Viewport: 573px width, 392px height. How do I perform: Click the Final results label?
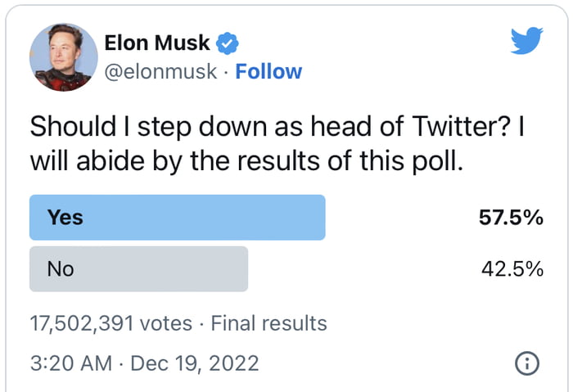(268, 323)
